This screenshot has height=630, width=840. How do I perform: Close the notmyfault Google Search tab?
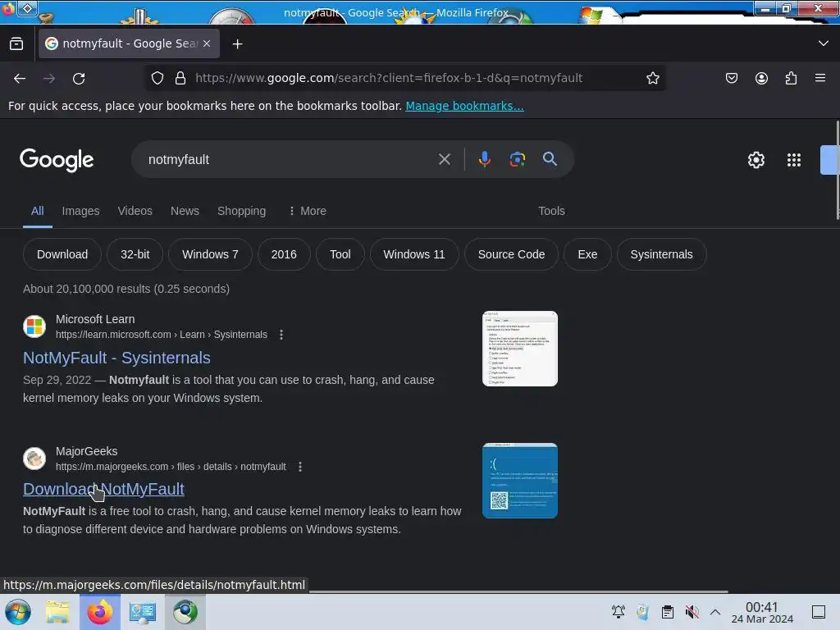pyautogui.click(x=207, y=44)
